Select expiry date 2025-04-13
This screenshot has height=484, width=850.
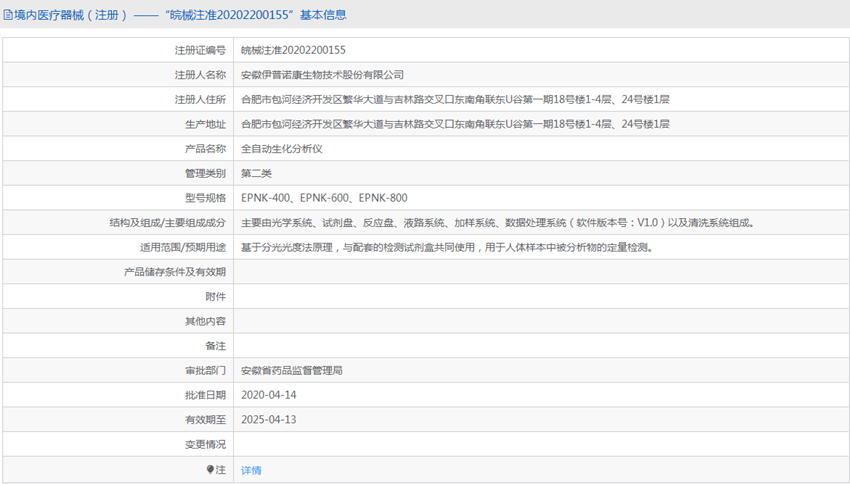[x=269, y=420]
